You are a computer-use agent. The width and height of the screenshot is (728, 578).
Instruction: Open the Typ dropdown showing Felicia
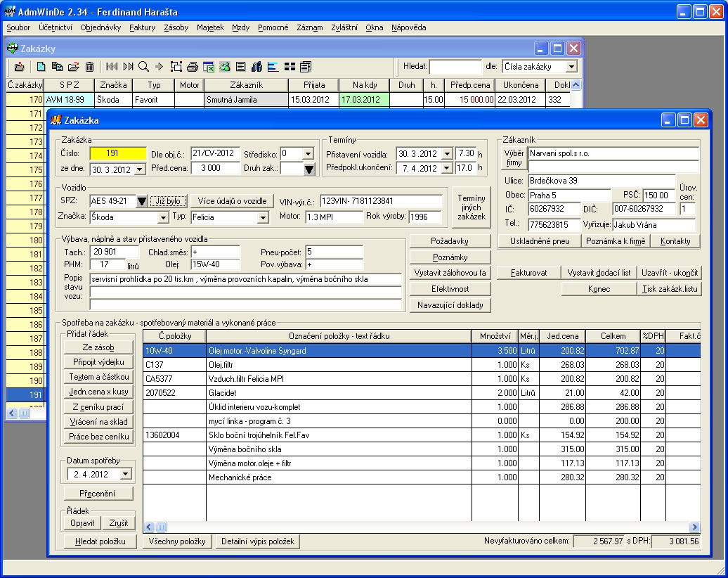(x=263, y=218)
